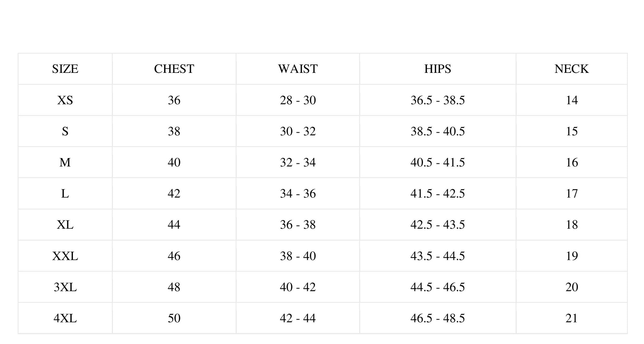This screenshot has height=344, width=644.
Task: Click waist range 38 - 40
Action: pos(298,256)
